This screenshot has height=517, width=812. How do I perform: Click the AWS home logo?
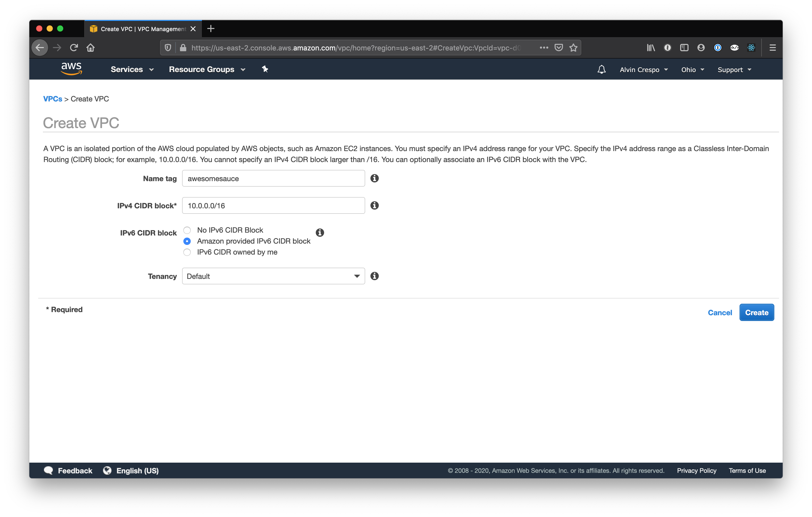click(71, 68)
